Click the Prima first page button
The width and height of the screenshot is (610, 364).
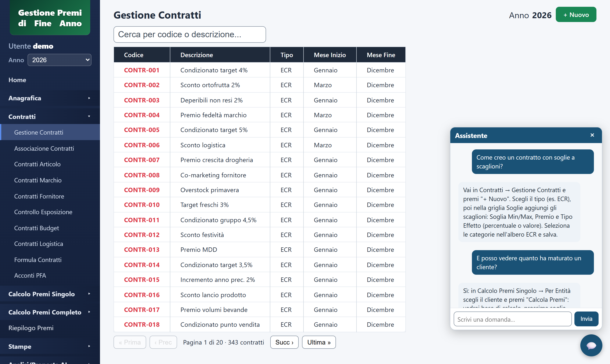130,342
